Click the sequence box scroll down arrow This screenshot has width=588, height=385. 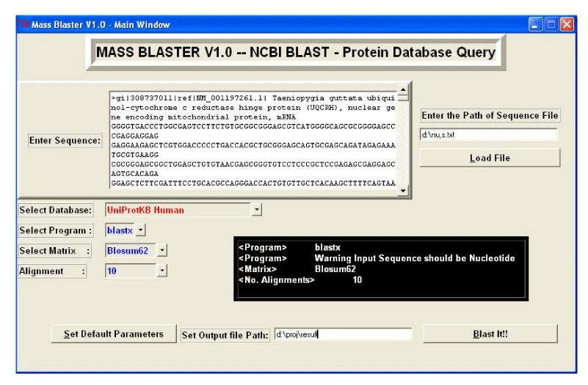point(403,191)
